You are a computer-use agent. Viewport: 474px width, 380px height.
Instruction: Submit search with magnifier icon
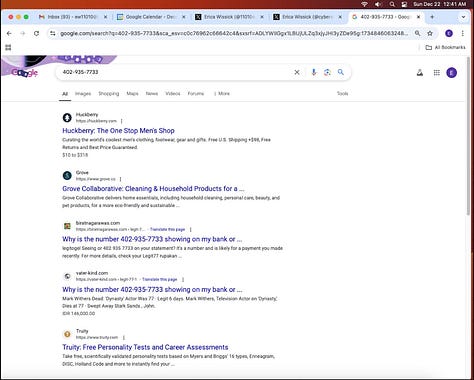click(341, 72)
